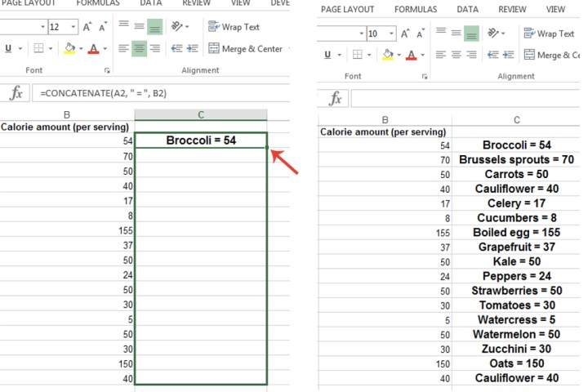588x392 pixels.
Task: Open VIEW tab in right window
Action: click(x=555, y=9)
